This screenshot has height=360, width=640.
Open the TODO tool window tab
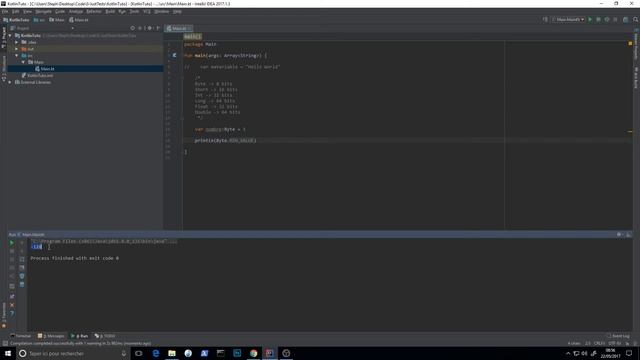click(x=105, y=336)
